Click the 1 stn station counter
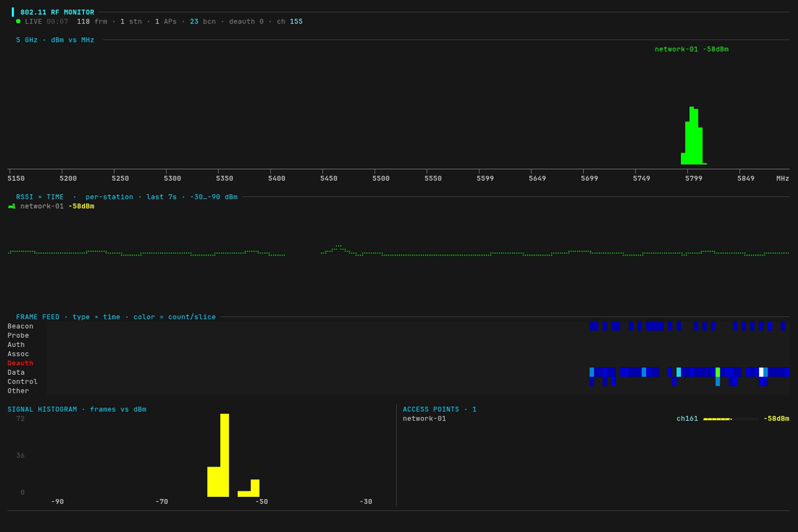 click(131, 22)
